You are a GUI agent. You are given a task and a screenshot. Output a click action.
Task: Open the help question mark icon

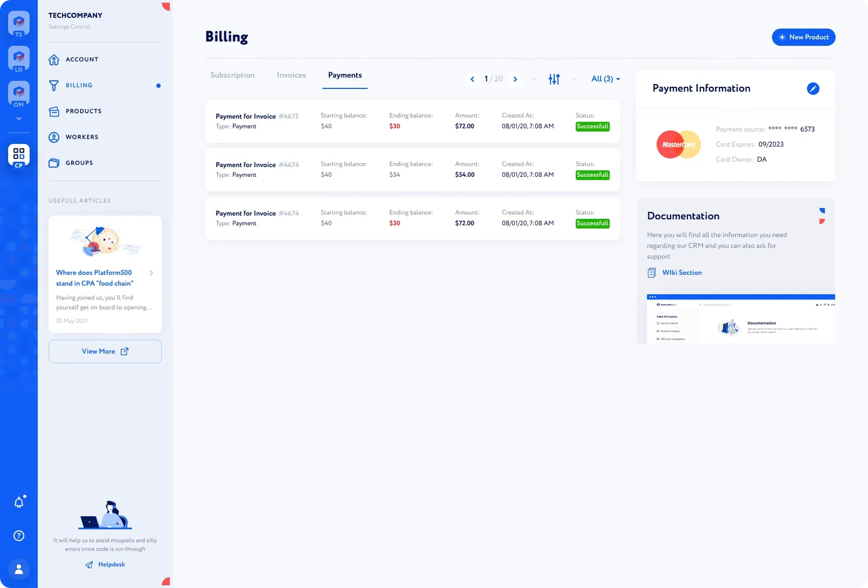click(x=19, y=536)
